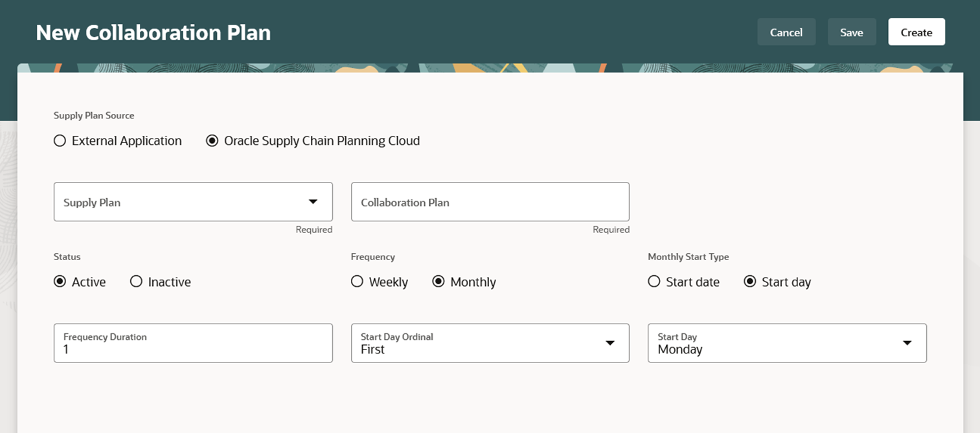Switch Frequency to Weekly
The width and height of the screenshot is (980, 433).
(357, 282)
